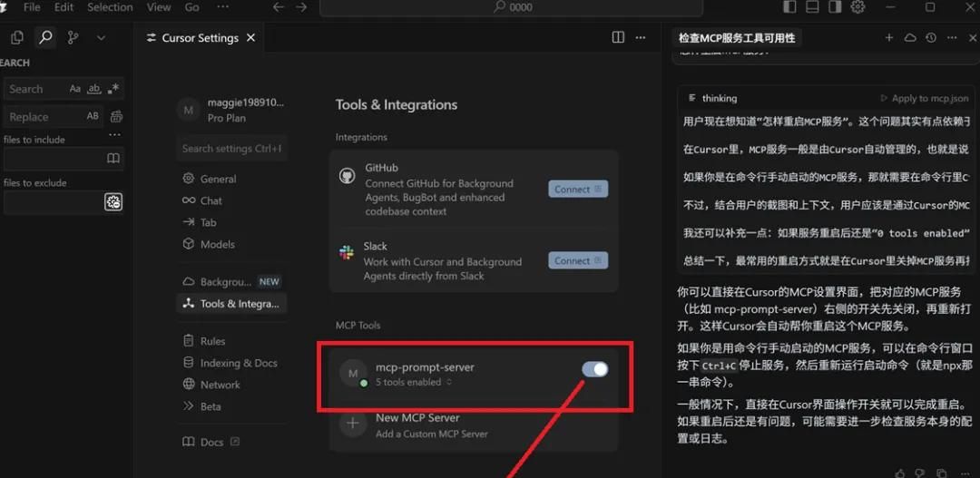Click the Search settings field
Viewport: 980px width, 478px height.
click(x=232, y=149)
